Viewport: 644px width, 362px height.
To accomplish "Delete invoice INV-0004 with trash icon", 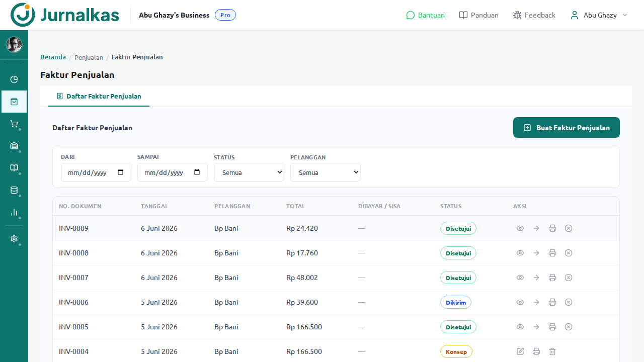I will pos(552,351).
